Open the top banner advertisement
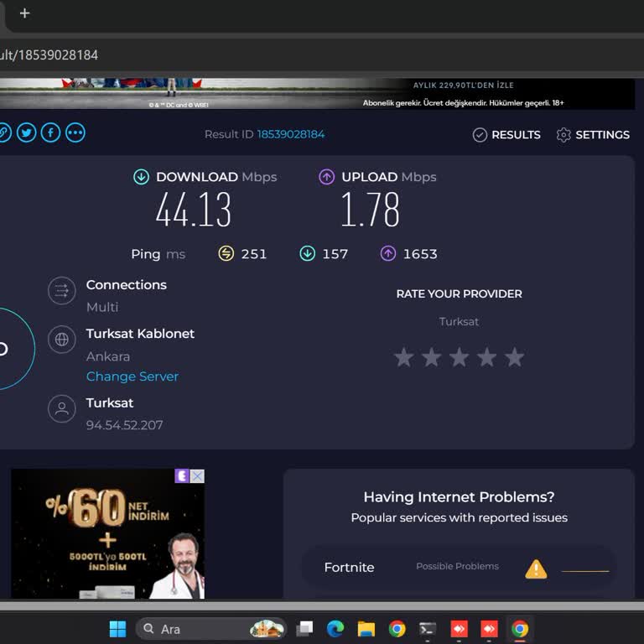Screen dimensions: 644x644 point(318,94)
